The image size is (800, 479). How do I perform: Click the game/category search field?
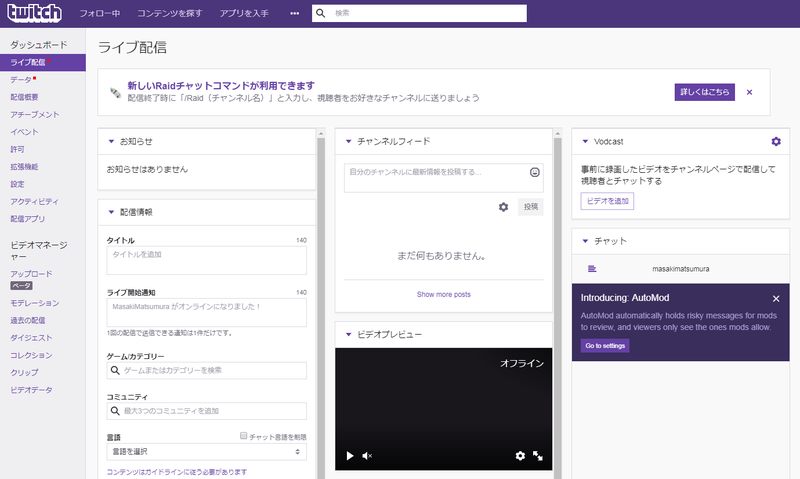[x=207, y=370]
